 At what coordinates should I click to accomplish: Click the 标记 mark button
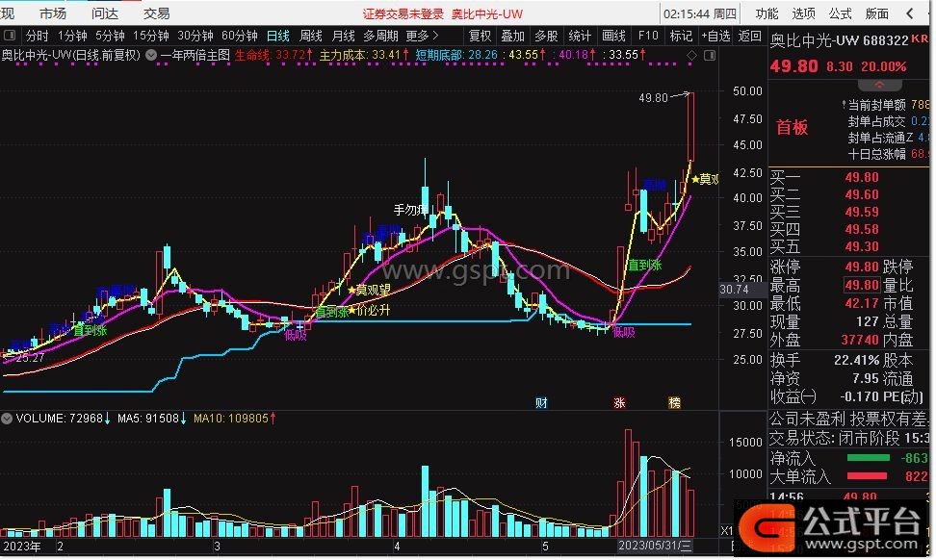(x=681, y=36)
